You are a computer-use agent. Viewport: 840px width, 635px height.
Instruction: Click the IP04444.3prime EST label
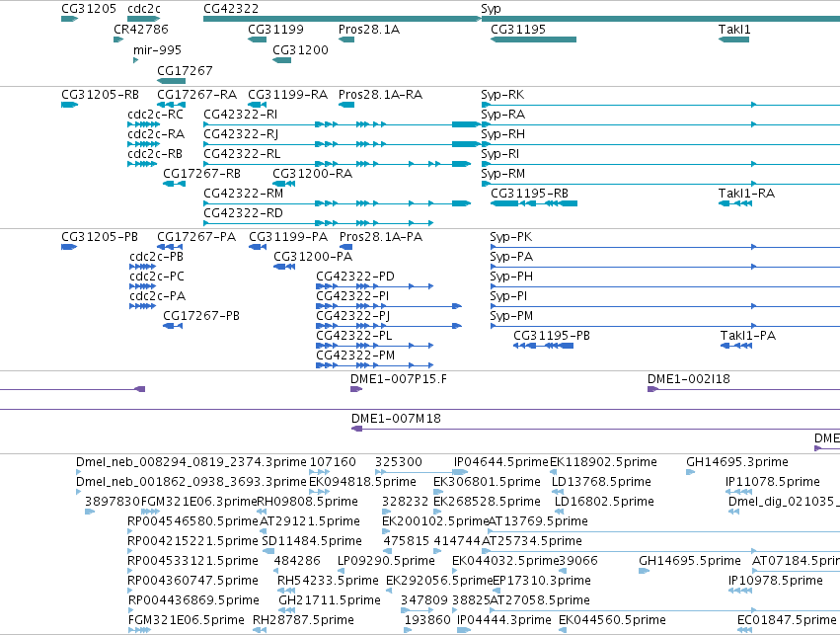coord(504,621)
